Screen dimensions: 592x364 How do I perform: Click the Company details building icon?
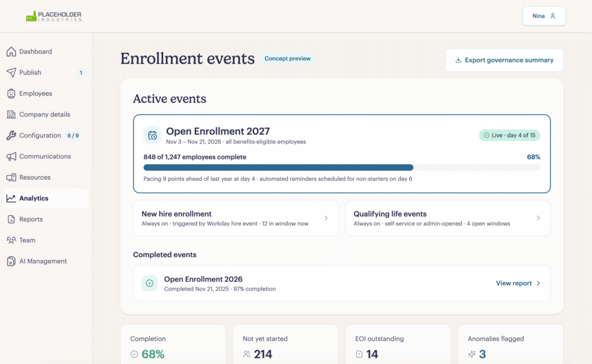pos(12,114)
